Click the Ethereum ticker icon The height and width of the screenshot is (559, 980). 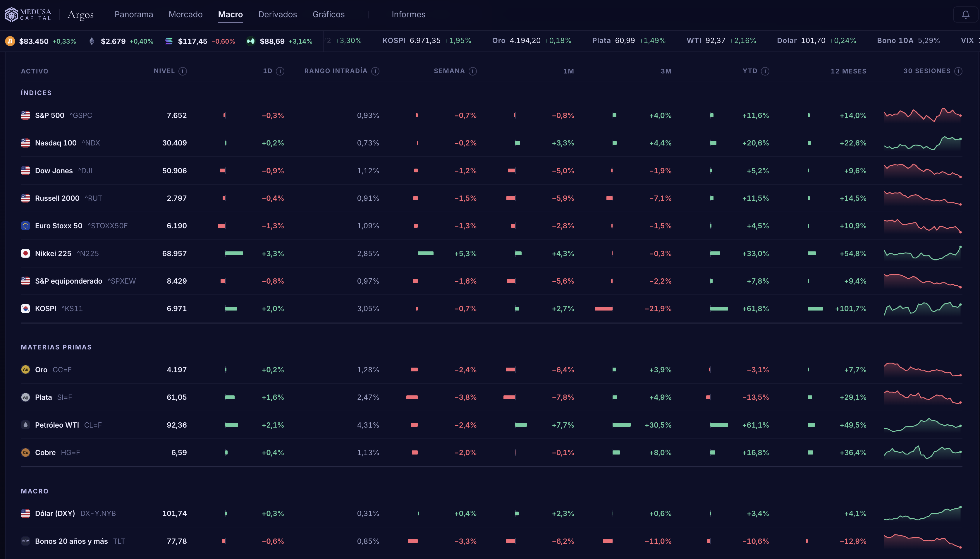[x=92, y=41]
